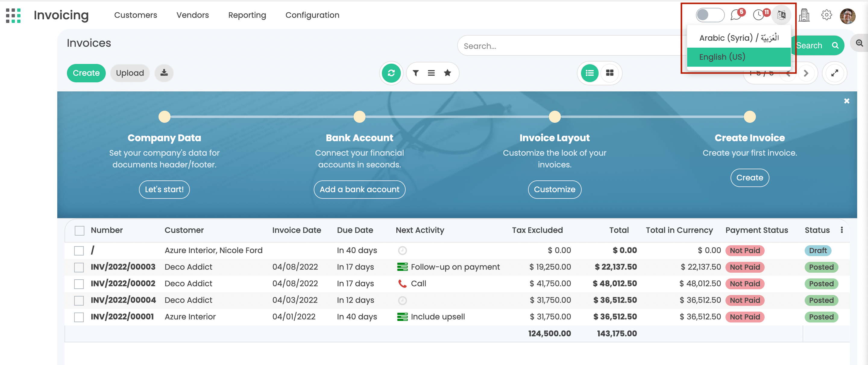The width and height of the screenshot is (868, 365).
Task: Open the Filters funnel dropdown
Action: (416, 73)
